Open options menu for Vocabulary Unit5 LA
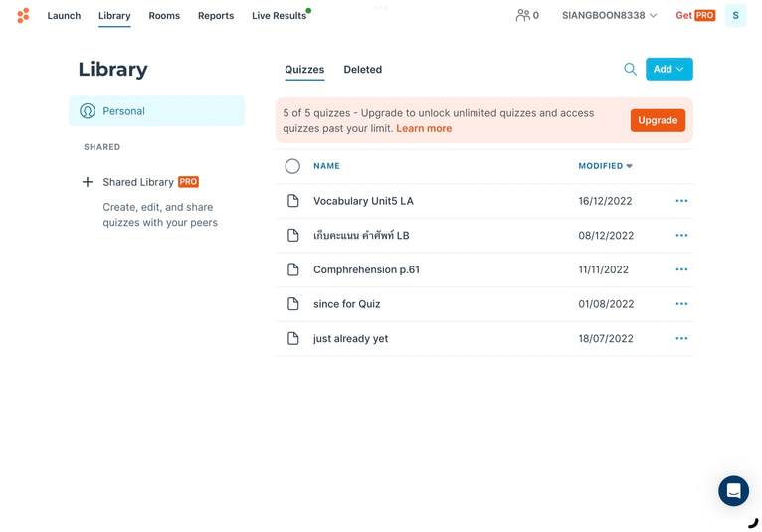This screenshot has height=532, width=762. (x=681, y=201)
